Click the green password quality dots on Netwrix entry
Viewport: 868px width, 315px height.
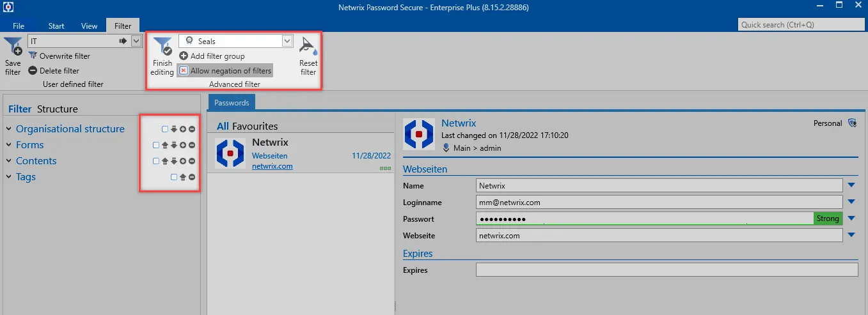pos(385,168)
